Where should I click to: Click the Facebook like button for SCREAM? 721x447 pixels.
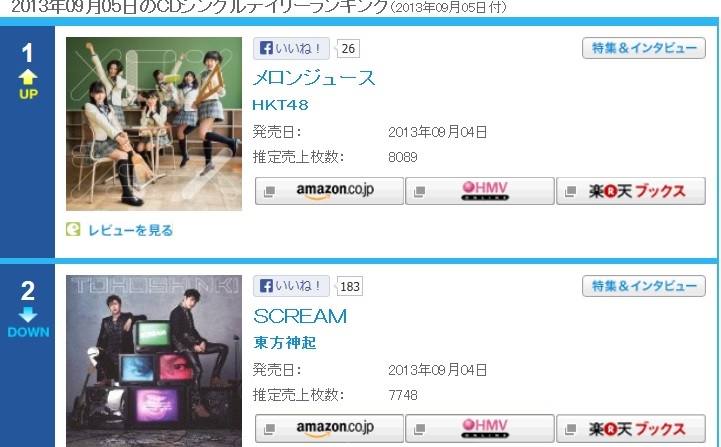click(291, 286)
